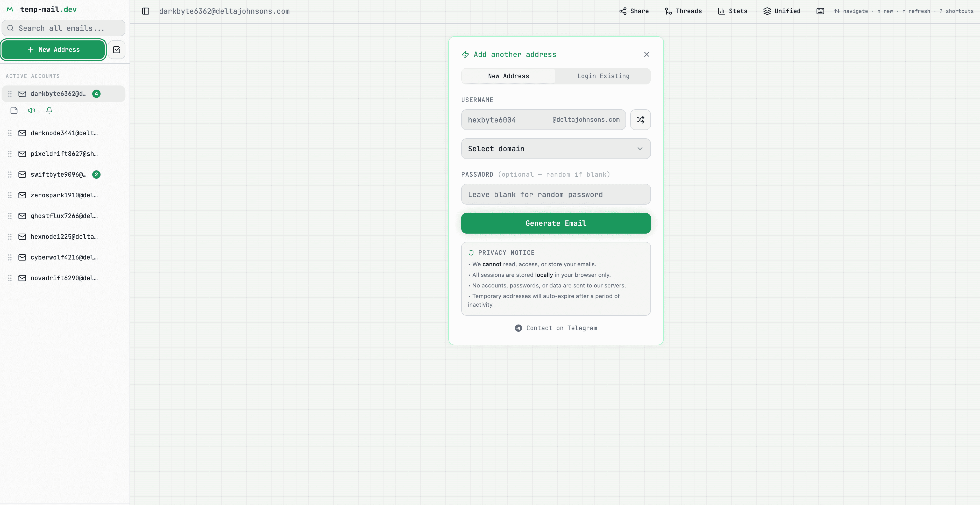Click the unread badge 2 on swiftbyte9096

(x=96, y=175)
